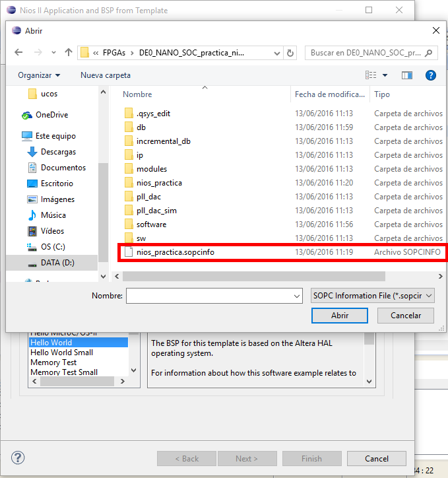Expand the Nombre field dropdown
This screenshot has height=478, width=448.
[x=297, y=296]
